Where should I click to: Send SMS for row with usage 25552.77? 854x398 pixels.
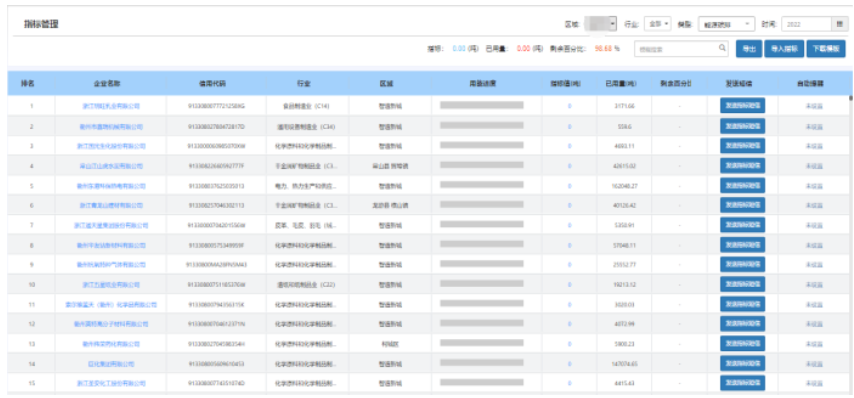point(742,265)
